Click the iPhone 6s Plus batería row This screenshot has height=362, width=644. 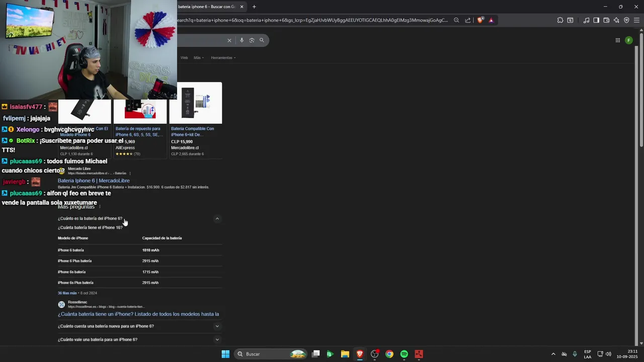139,283
